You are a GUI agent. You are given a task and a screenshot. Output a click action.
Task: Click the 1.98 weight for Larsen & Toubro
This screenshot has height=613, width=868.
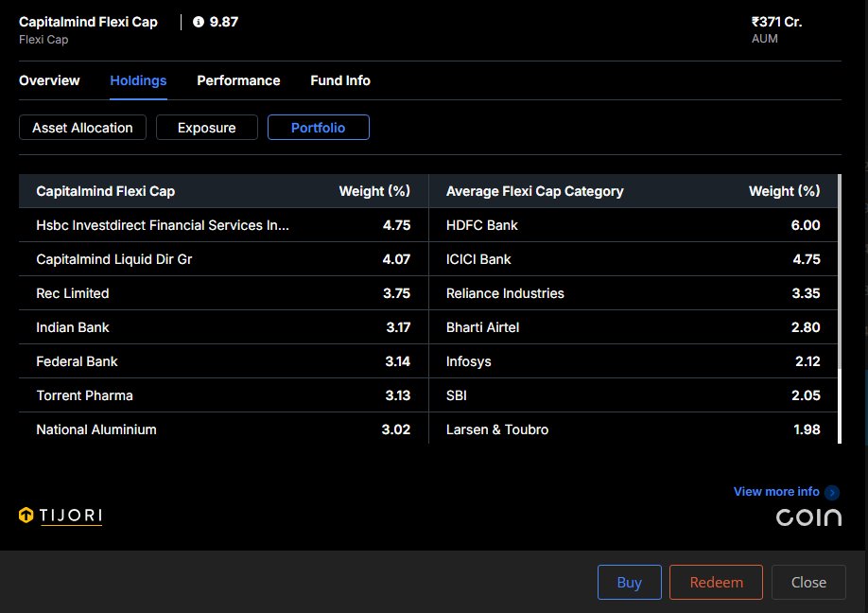point(807,429)
